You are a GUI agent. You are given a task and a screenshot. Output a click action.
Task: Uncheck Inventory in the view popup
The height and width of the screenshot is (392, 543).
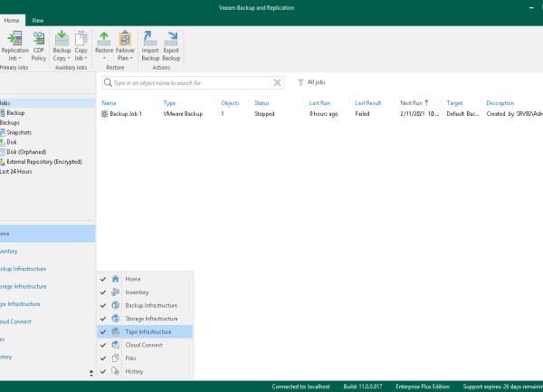pos(103,292)
